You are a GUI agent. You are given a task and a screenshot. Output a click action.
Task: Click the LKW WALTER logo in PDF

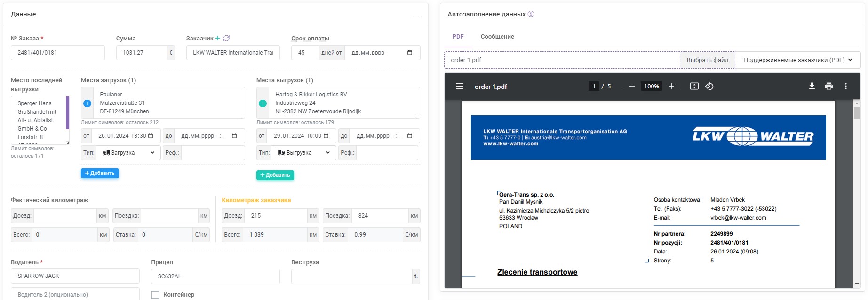point(753,136)
